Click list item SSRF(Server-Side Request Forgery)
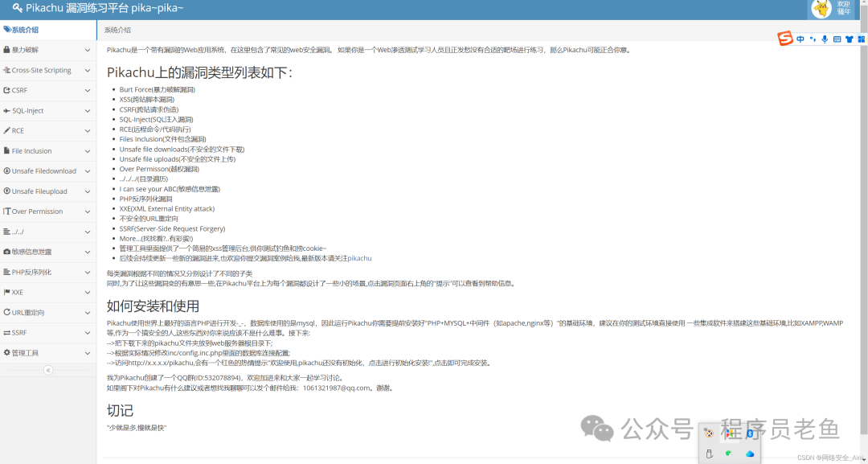868x464 pixels. click(172, 228)
